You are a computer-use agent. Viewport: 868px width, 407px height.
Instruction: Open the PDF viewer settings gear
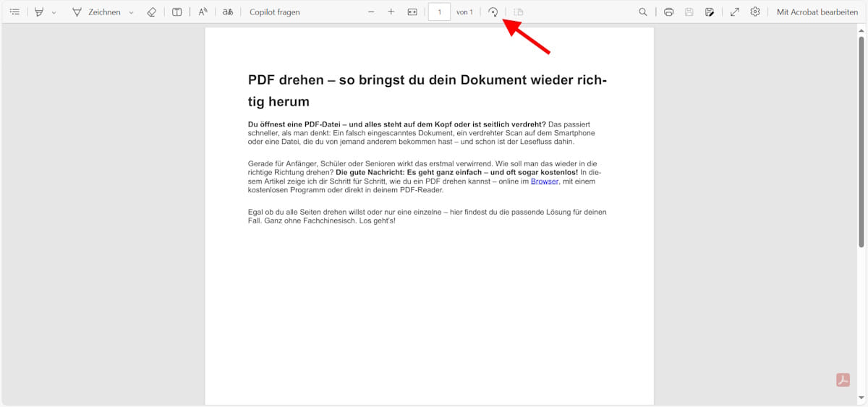point(755,12)
